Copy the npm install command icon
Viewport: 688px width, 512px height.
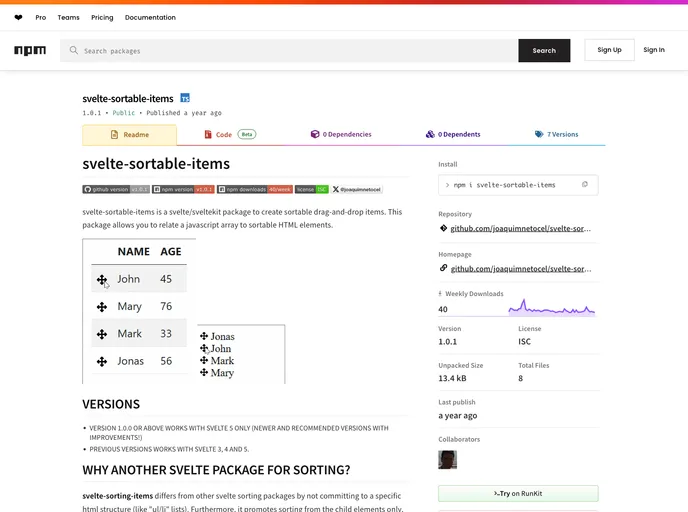tap(585, 184)
